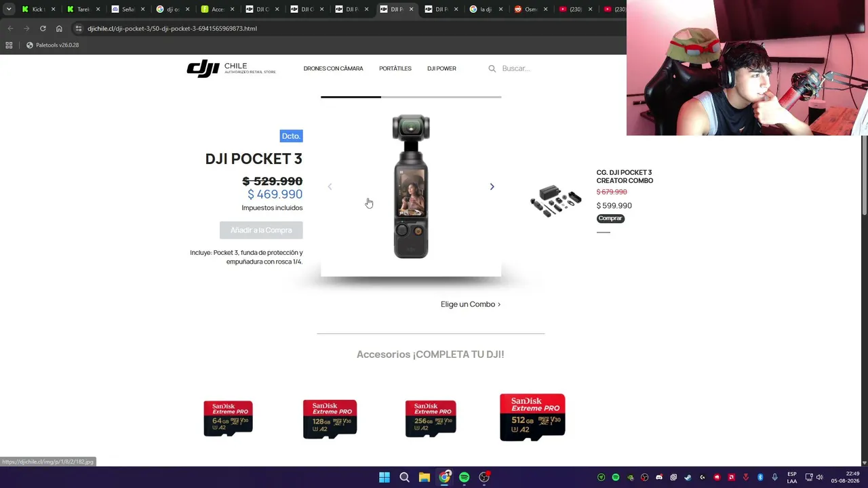Open the Drones con Cámara menu
This screenshot has width=868, height=488.
pos(333,68)
